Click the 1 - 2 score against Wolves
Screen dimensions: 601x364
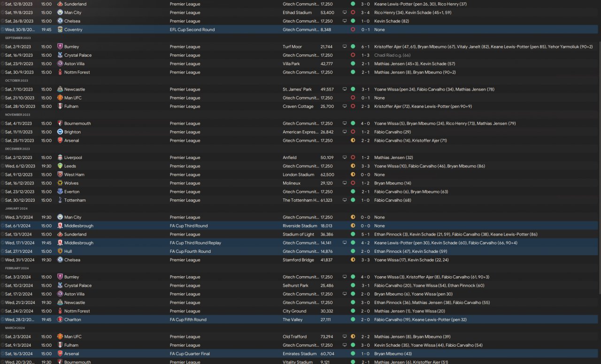point(365,183)
